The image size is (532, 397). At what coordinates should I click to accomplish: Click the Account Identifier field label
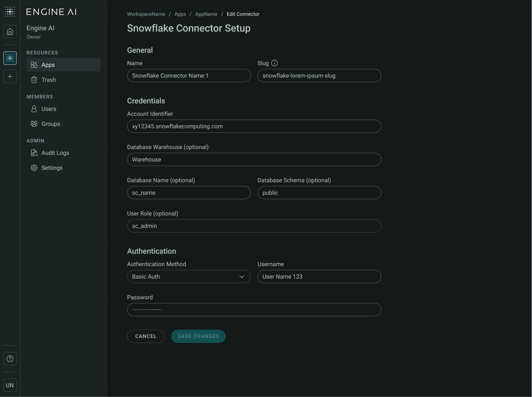coord(150,114)
